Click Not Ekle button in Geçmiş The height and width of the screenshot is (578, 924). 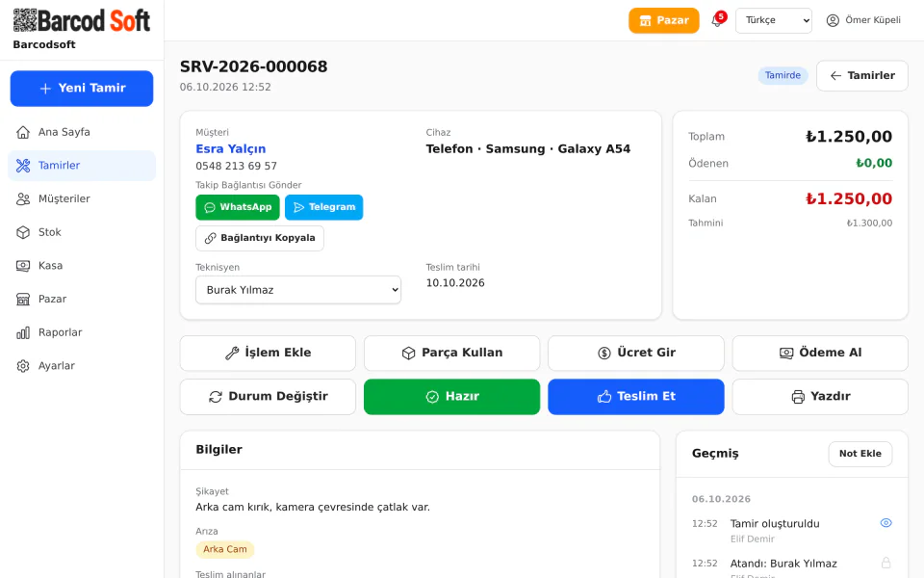(x=860, y=454)
